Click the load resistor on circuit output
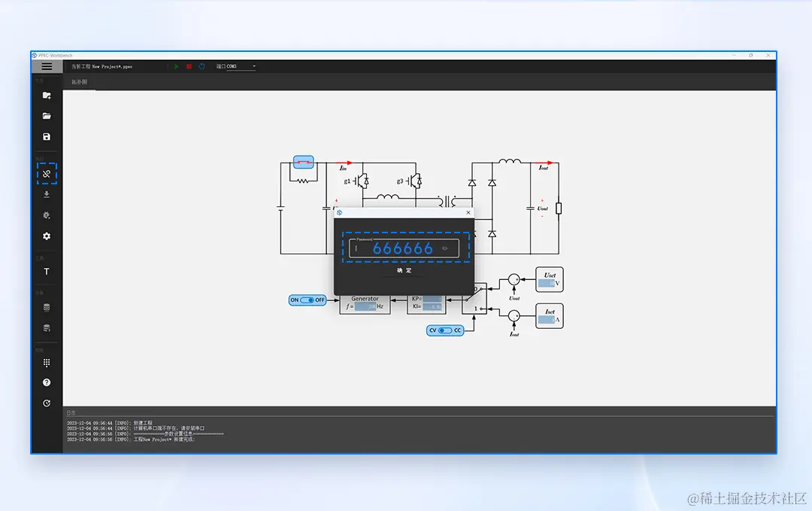Screen dimensions: 812x511 pyautogui.click(x=559, y=208)
